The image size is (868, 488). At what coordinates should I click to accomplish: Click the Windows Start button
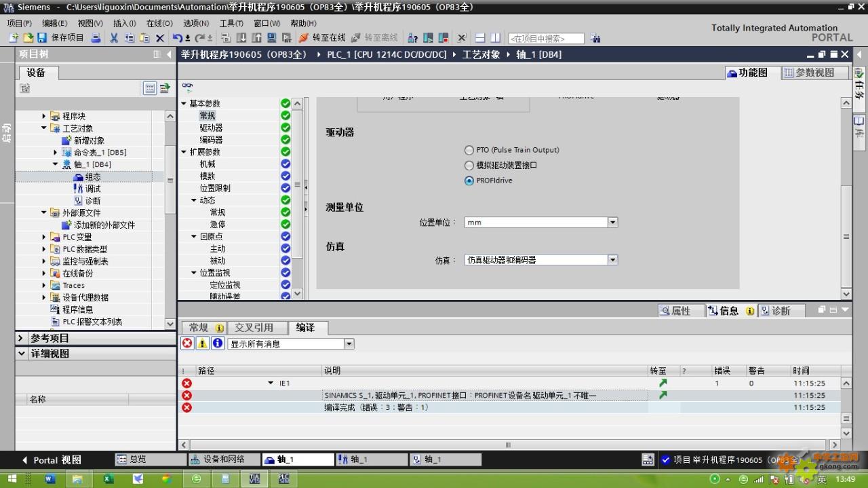point(12,479)
